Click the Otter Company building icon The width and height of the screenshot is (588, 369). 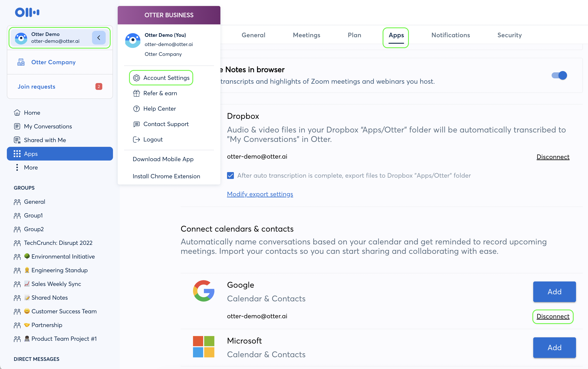pos(21,62)
